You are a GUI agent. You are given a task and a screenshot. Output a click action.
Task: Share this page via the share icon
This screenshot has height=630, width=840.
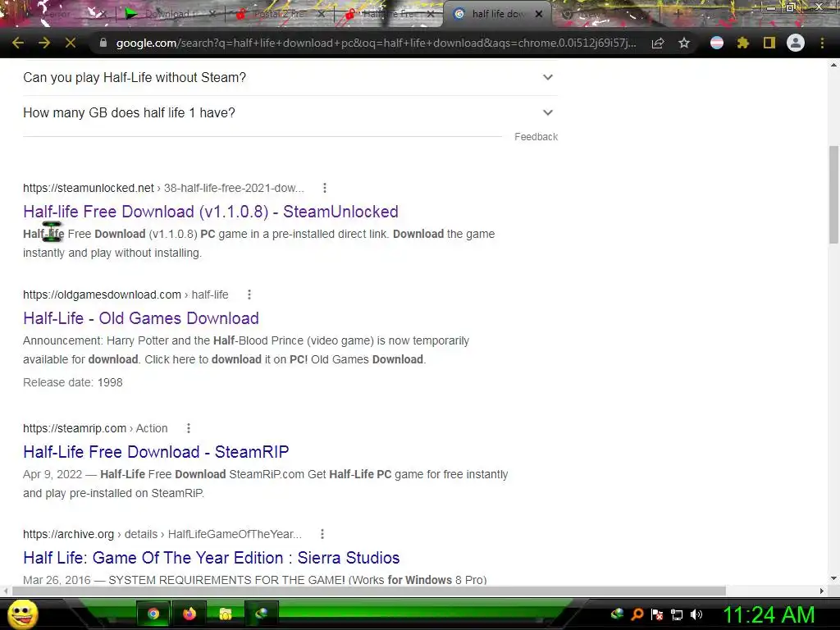[x=658, y=43]
